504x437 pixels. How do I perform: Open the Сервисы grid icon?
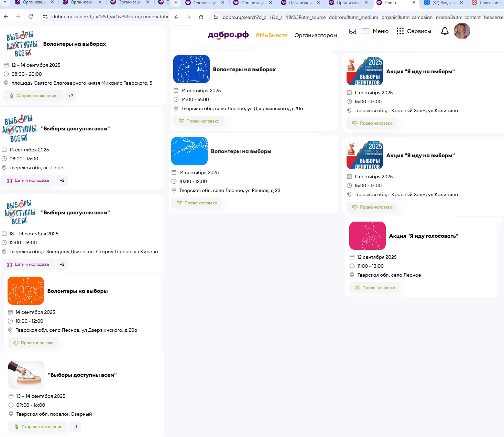(x=400, y=31)
